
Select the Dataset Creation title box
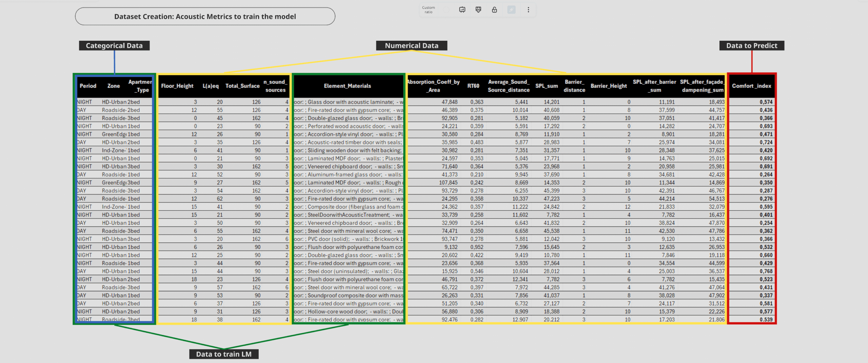(x=205, y=16)
